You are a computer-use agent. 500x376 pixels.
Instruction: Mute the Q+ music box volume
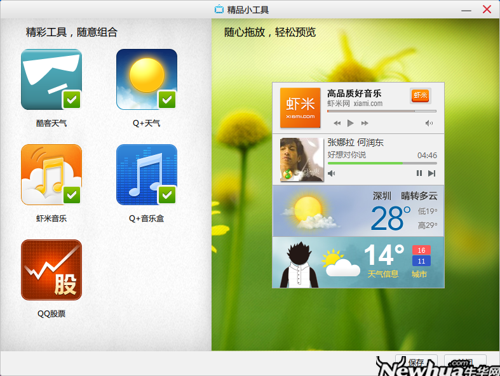coord(331,173)
